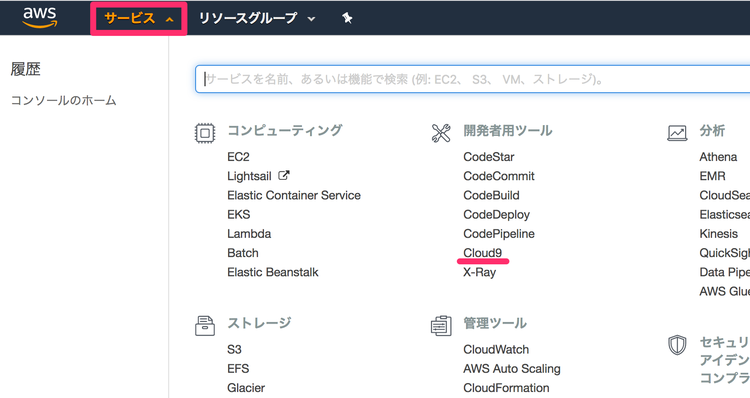Open the Lightsail service
The width and height of the screenshot is (750, 398).
(249, 176)
